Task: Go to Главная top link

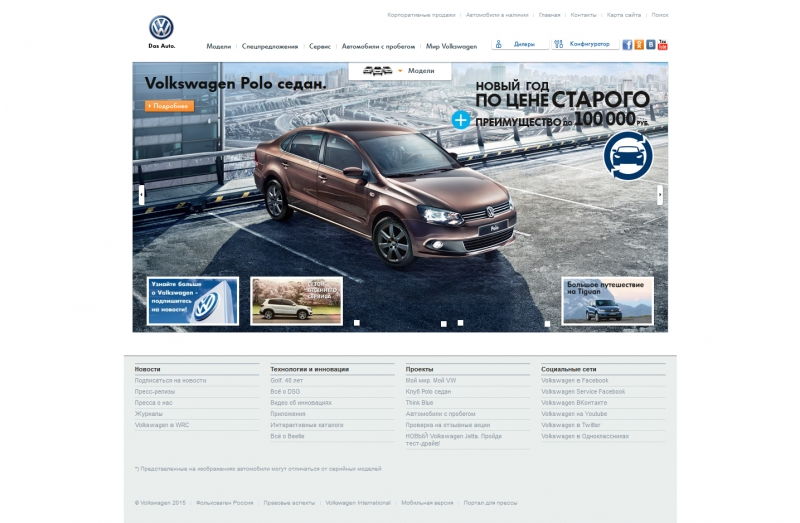Action: pyautogui.click(x=549, y=15)
